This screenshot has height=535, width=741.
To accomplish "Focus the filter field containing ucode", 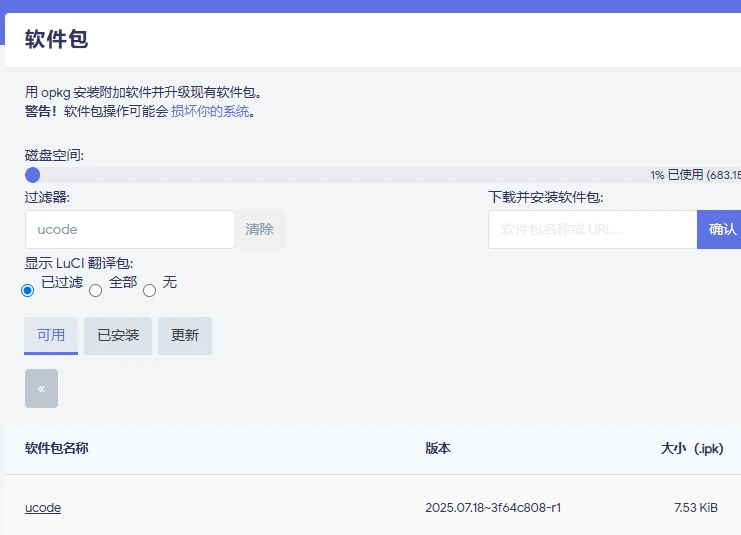I will tap(130, 229).
